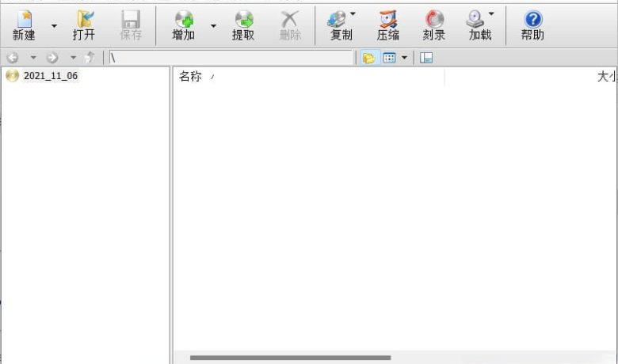Open the view mode dropdown arrow

click(x=404, y=58)
